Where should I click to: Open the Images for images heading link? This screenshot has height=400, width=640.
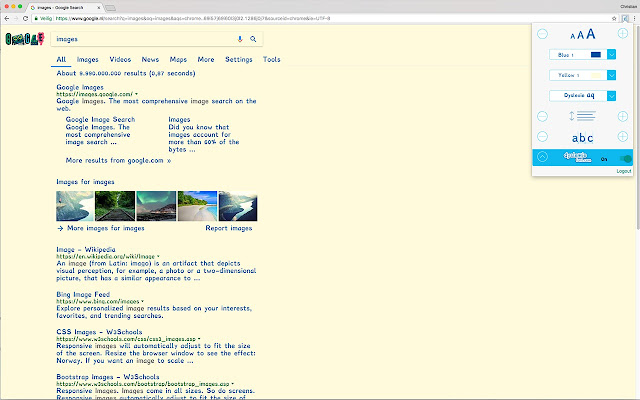85,182
